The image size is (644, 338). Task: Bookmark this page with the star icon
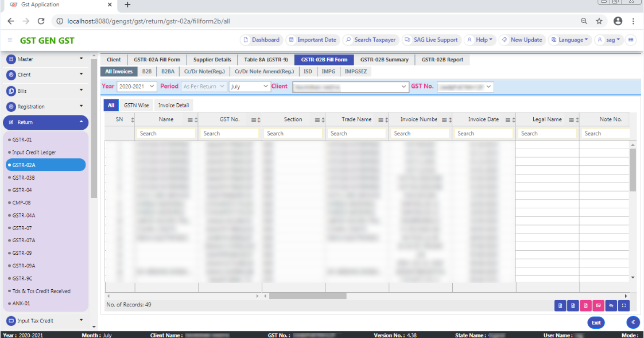599,21
